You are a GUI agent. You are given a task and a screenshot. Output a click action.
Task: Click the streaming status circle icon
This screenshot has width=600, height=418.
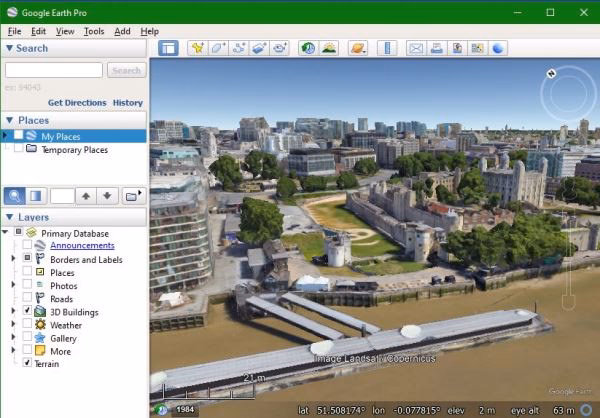[x=586, y=410]
